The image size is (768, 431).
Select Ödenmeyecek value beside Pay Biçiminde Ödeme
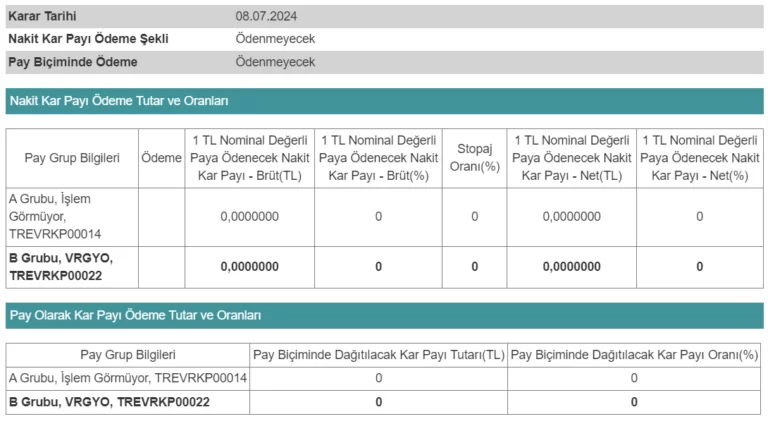[x=275, y=62]
